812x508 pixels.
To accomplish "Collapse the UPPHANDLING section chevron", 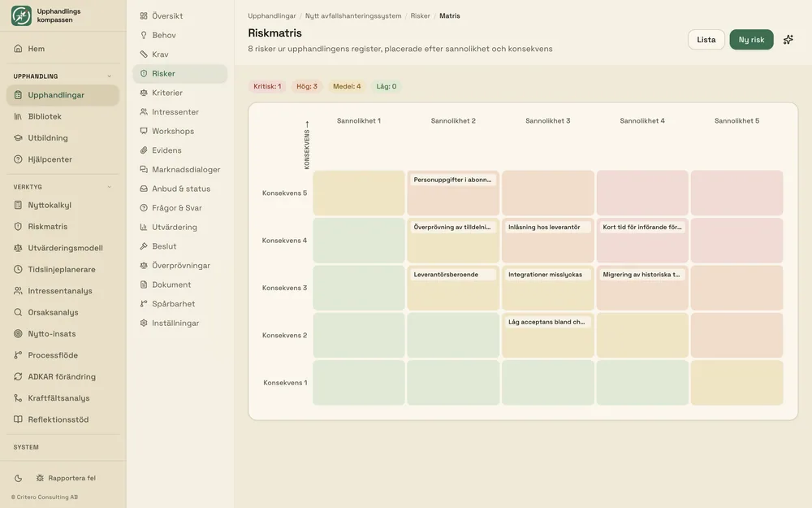I will [110, 76].
